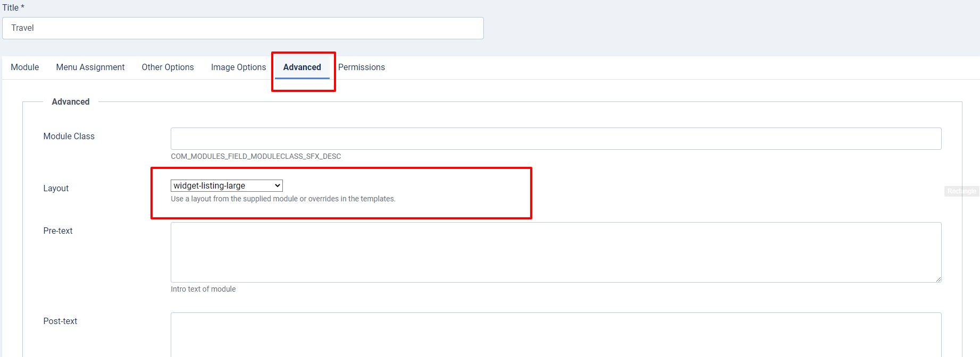Click the Pre-text textarea
Image resolution: width=980 pixels, height=357 pixels.
coord(556,252)
